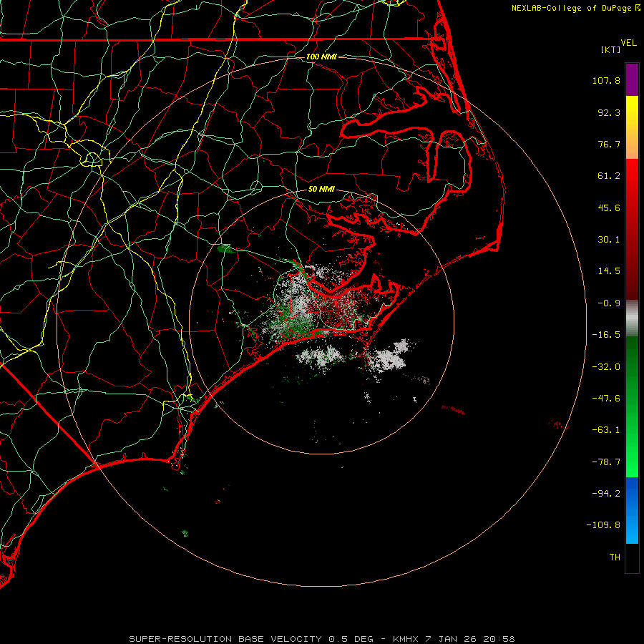
Task: Pick the gray band of the velocity scale
Action: [x=632, y=318]
